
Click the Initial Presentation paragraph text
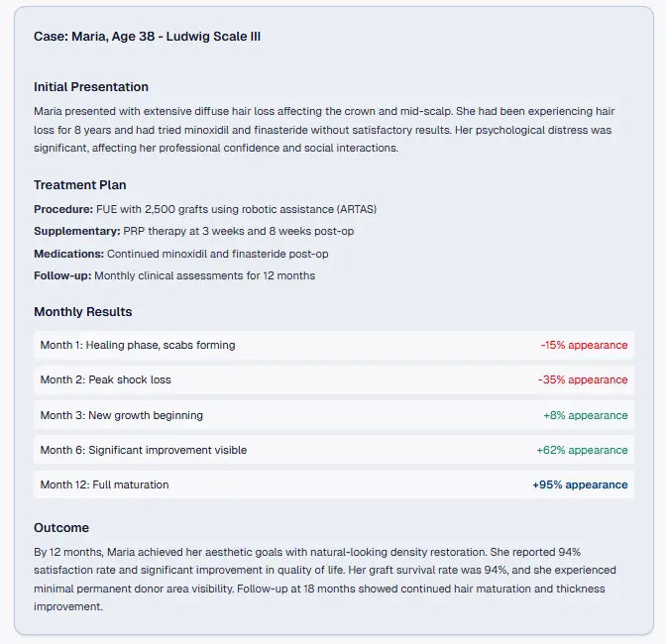coord(323,129)
